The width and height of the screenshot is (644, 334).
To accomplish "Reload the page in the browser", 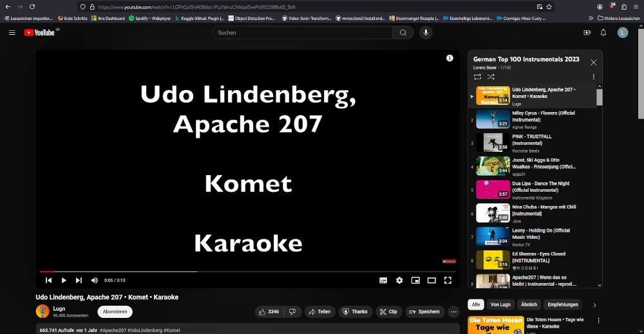I will click(x=32, y=6).
